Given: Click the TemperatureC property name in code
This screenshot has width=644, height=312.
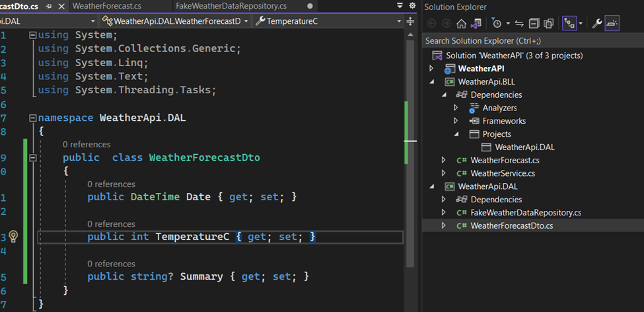Looking at the screenshot, I should pos(192,237).
